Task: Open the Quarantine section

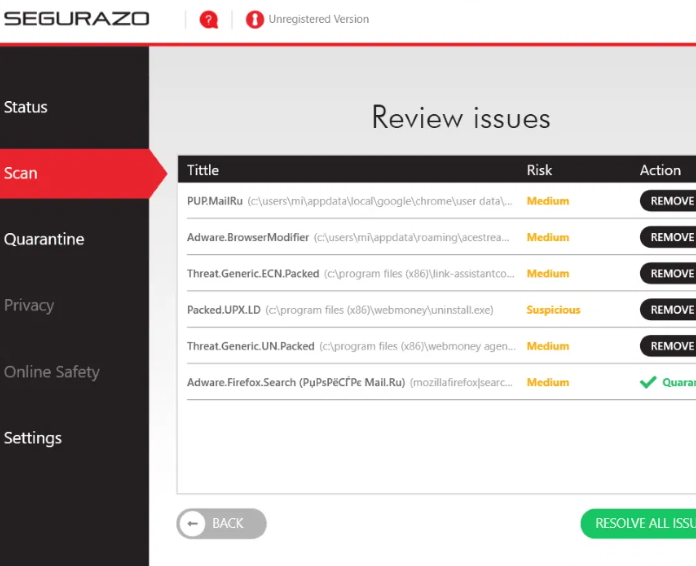Action: coord(44,239)
